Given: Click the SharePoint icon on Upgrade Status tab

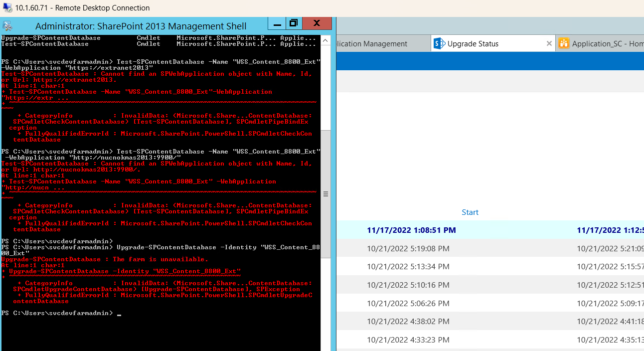Looking at the screenshot, I should tap(439, 43).
